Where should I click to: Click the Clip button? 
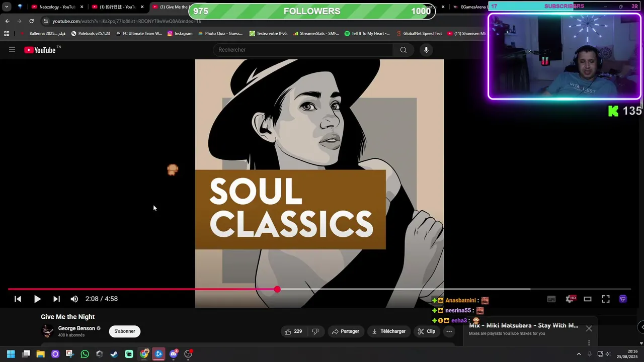(x=427, y=331)
